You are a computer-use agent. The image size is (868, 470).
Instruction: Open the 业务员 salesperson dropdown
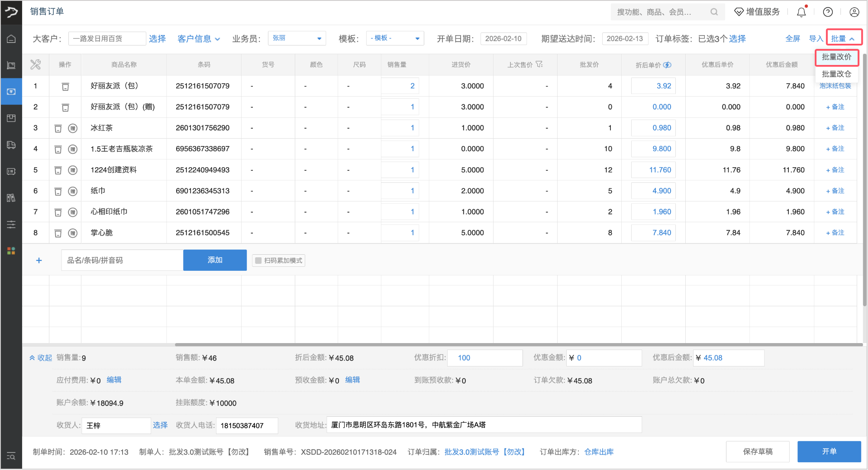coord(297,38)
